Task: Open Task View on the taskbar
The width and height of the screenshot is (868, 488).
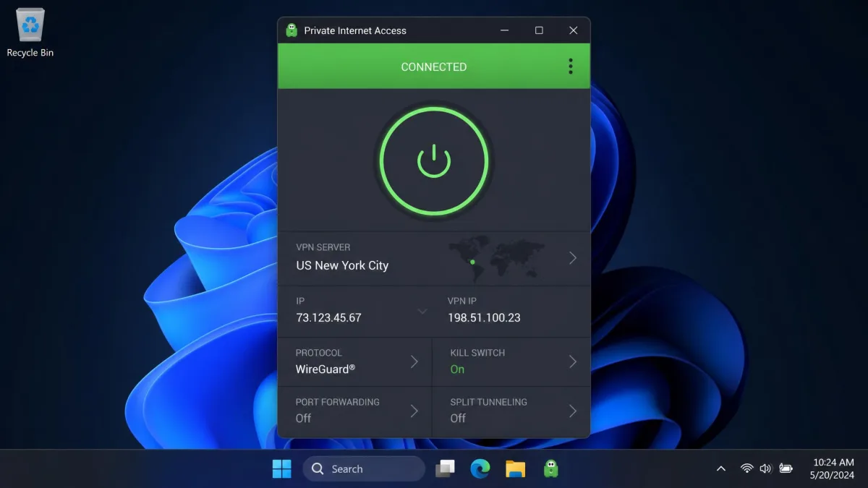Action: click(x=445, y=468)
